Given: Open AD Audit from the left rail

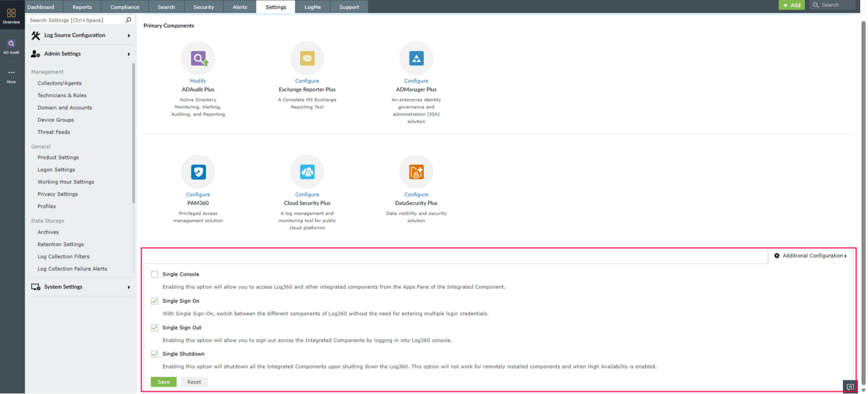Looking at the screenshot, I should (x=11, y=46).
